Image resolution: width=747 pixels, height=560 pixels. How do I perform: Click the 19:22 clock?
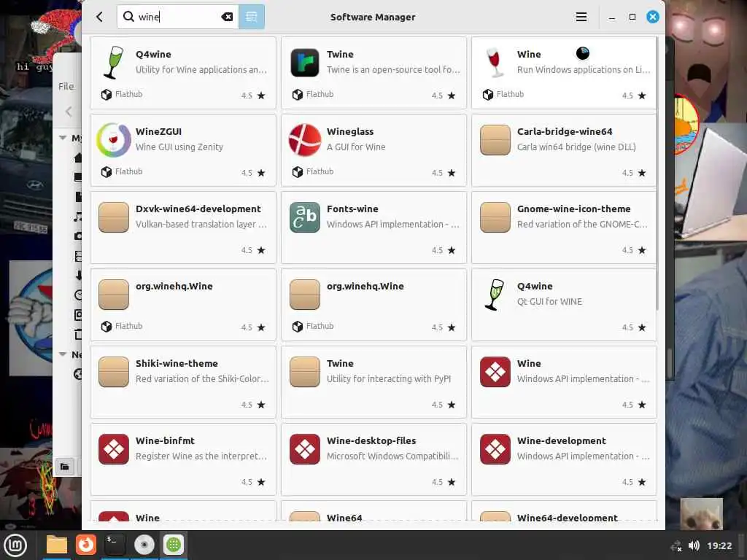[719, 545]
